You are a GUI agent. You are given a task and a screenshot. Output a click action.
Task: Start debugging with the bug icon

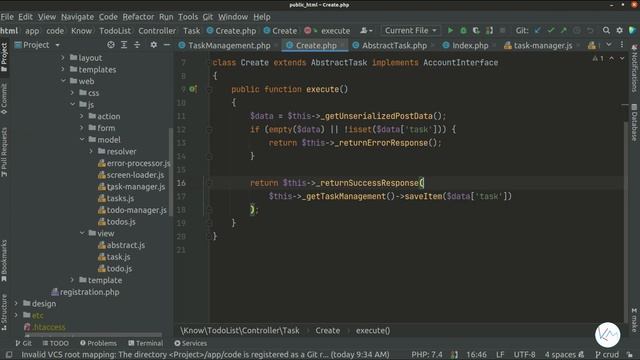[463, 31]
